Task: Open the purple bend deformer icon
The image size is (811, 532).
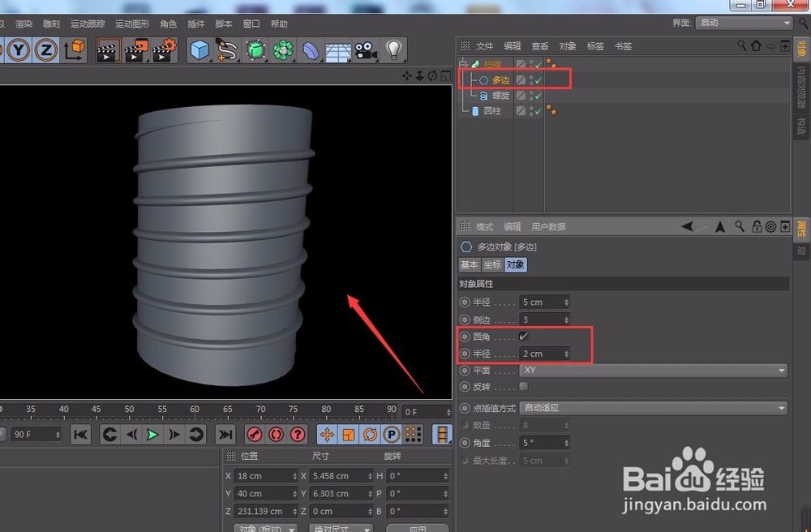Action: pyautogui.click(x=311, y=50)
